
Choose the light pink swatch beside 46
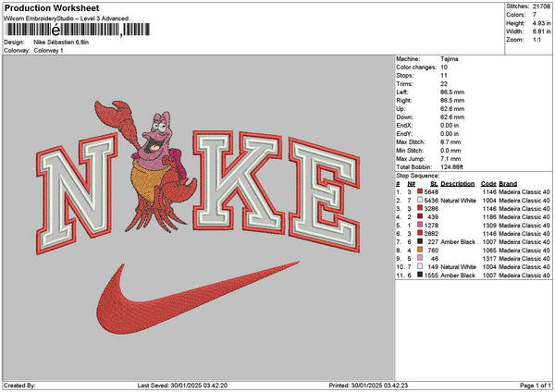420,258
